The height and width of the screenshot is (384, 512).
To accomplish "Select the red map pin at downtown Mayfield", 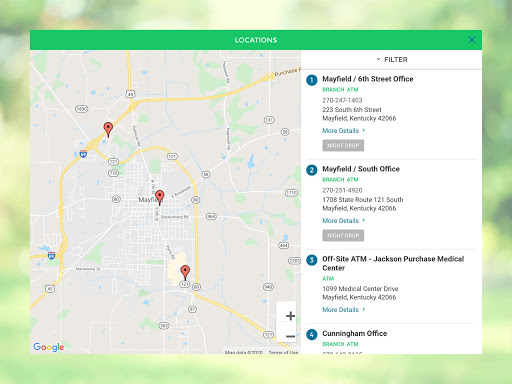I will [x=160, y=197].
